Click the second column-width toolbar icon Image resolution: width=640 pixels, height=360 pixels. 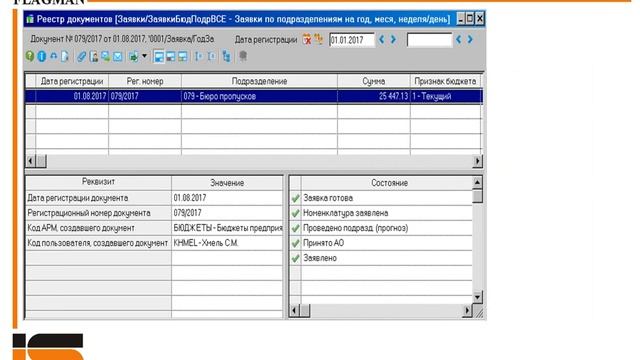click(211, 56)
